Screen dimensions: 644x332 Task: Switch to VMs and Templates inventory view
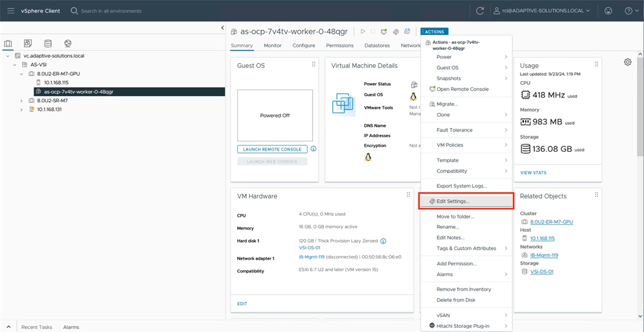[28, 43]
